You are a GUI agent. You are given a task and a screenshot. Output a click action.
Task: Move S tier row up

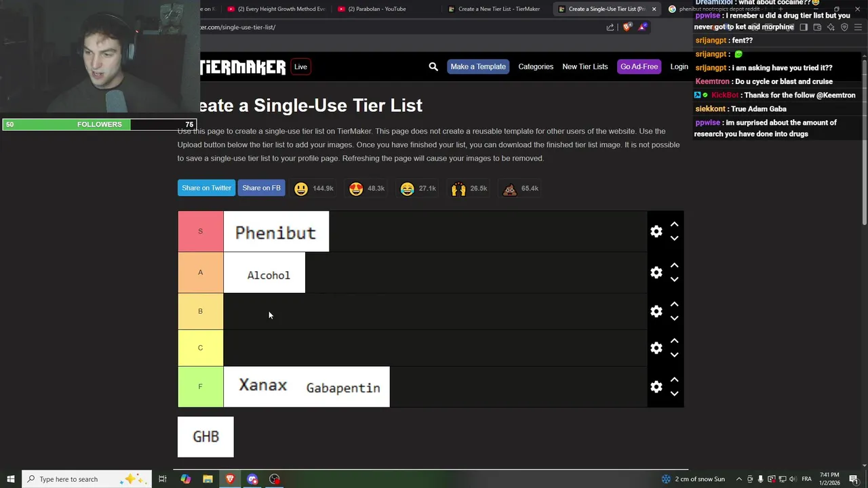point(674,224)
